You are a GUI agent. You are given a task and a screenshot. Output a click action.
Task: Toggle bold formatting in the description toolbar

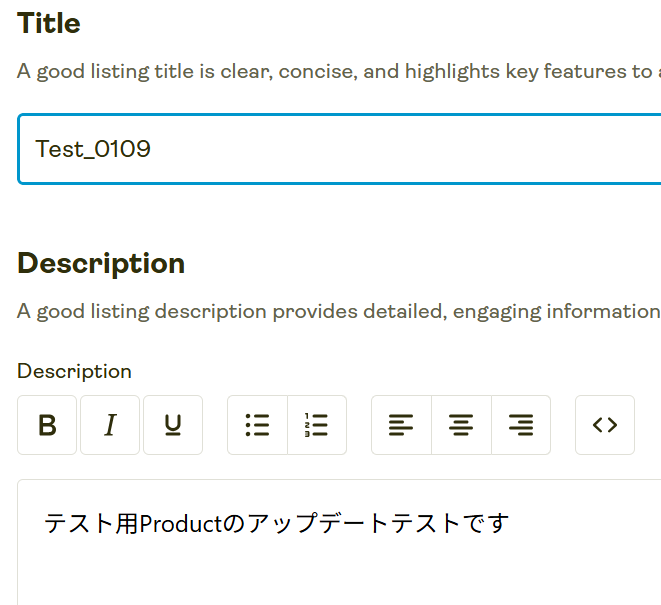pos(47,425)
